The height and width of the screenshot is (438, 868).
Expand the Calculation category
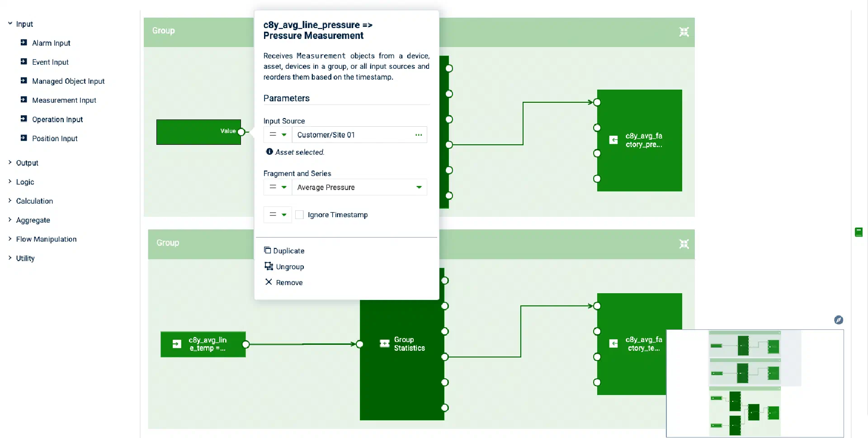click(x=10, y=200)
